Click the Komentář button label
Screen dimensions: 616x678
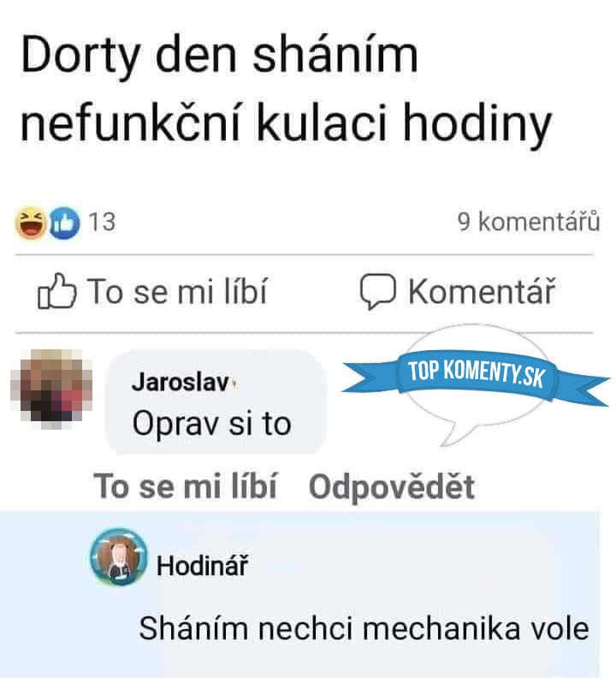click(482, 291)
